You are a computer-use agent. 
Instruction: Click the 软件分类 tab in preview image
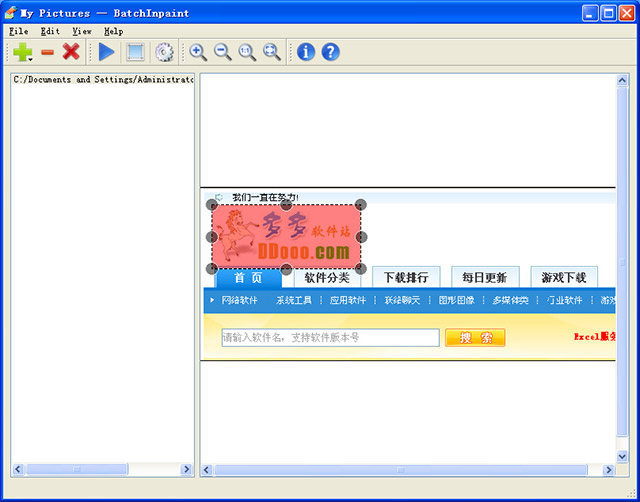[x=327, y=278]
